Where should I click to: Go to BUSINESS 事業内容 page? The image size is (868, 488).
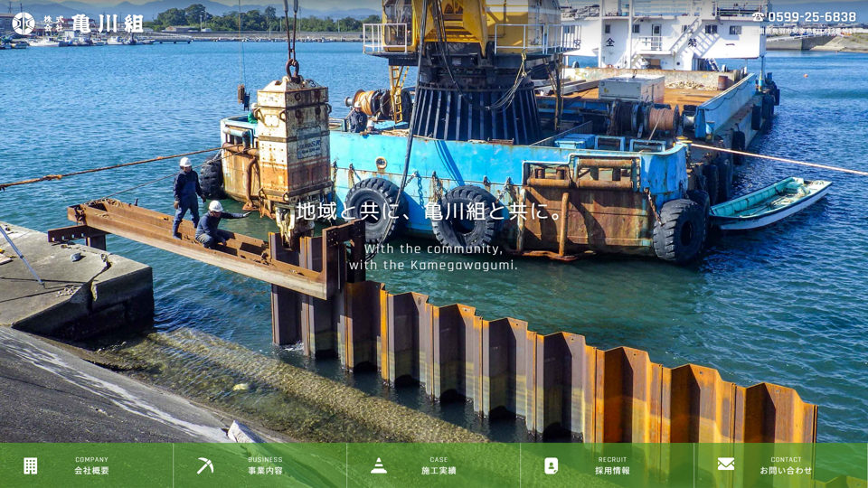[265, 465]
